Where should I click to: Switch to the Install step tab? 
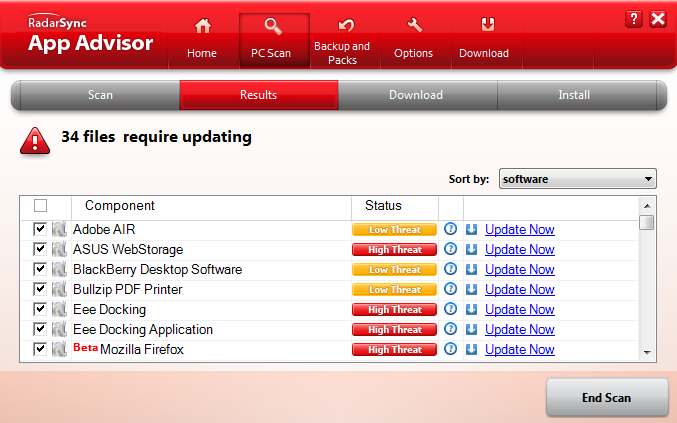coord(574,95)
